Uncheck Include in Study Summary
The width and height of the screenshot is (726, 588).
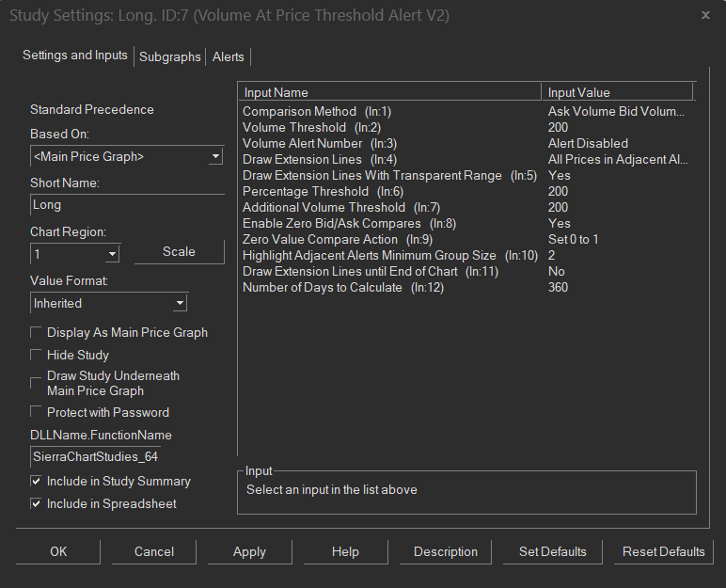point(37,481)
